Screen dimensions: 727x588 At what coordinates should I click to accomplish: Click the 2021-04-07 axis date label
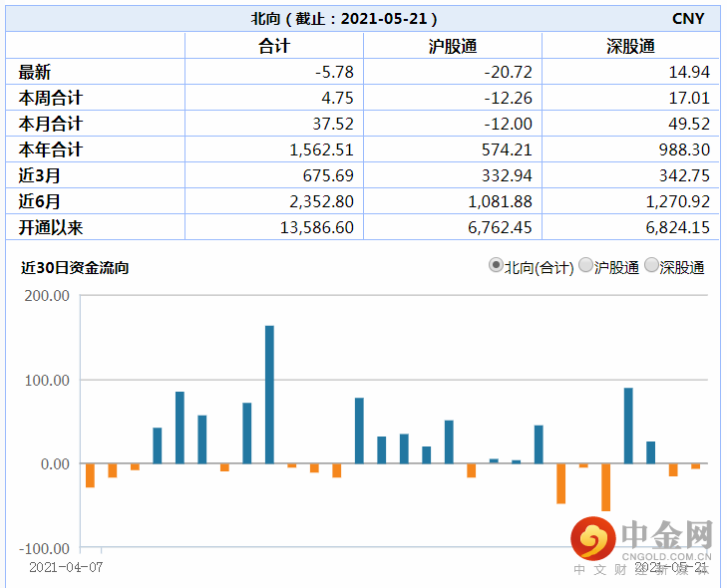(66, 567)
